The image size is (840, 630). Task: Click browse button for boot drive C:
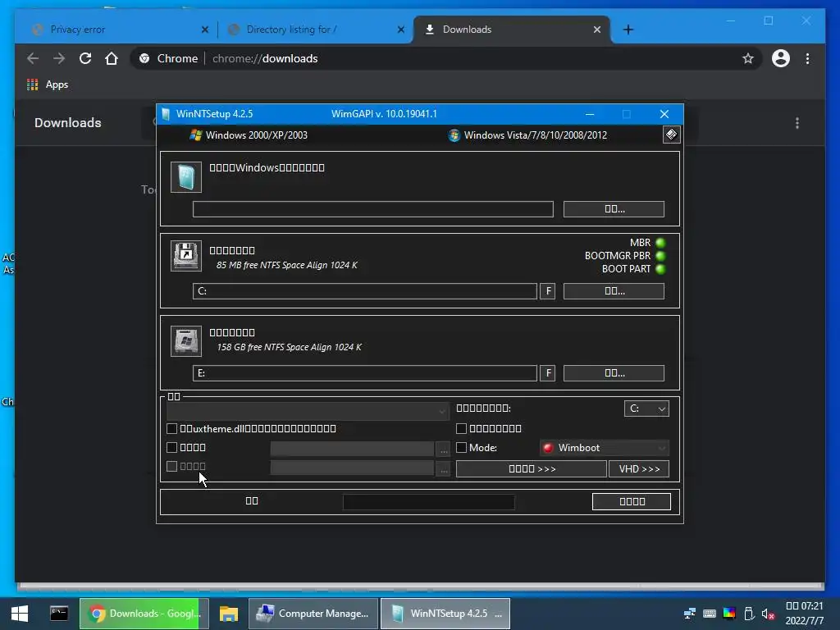click(x=614, y=291)
